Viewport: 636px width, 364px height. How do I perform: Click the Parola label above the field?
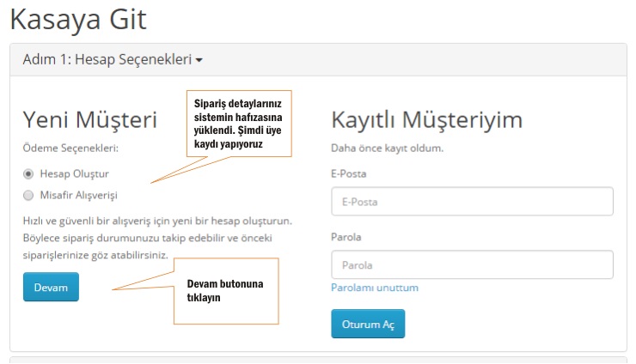pyautogui.click(x=346, y=237)
